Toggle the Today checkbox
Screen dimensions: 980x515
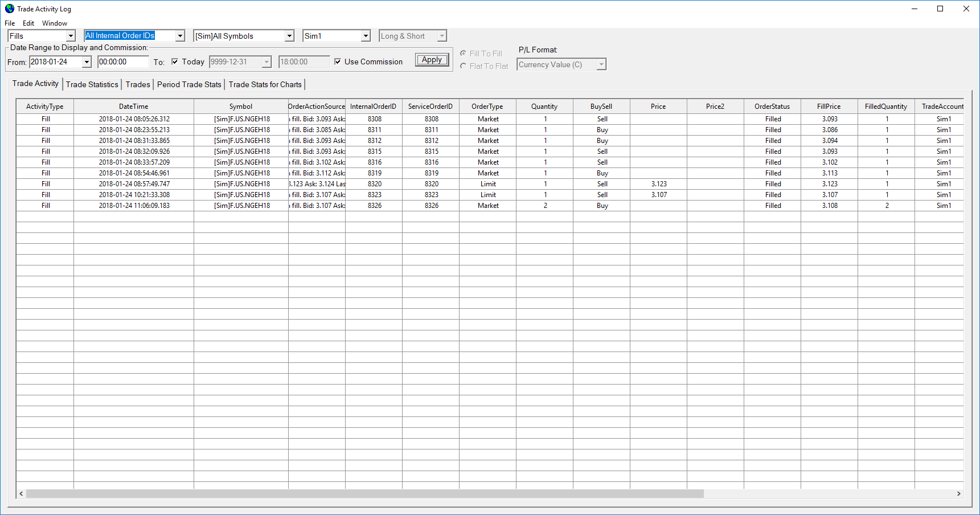pyautogui.click(x=175, y=62)
